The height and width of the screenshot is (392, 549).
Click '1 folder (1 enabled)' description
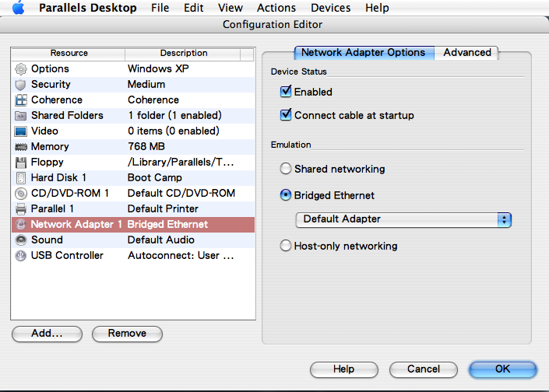click(x=174, y=115)
